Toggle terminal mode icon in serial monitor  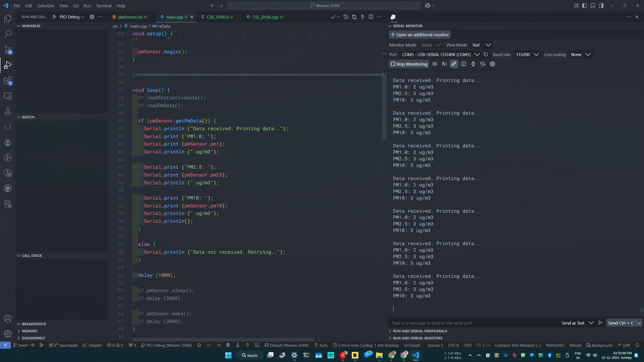[463, 64]
